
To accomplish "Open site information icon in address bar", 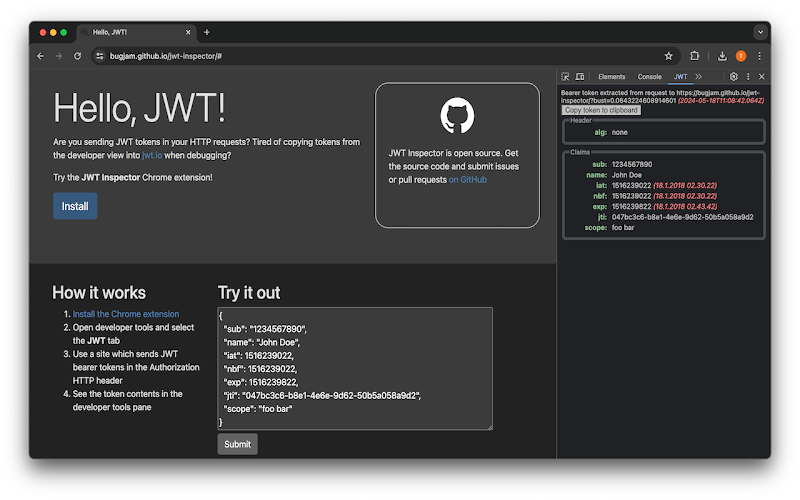I will [100, 56].
